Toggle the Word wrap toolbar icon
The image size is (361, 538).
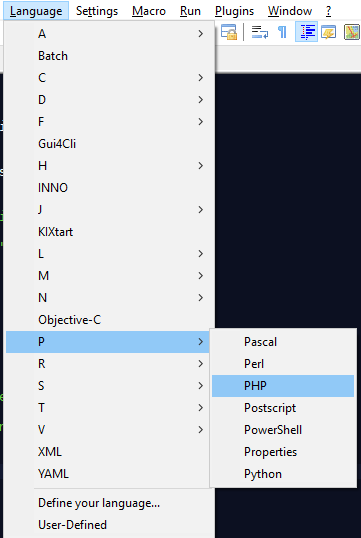(x=260, y=32)
